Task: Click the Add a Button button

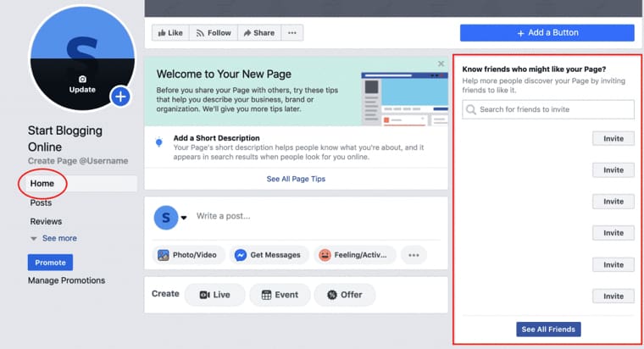Action: [547, 33]
